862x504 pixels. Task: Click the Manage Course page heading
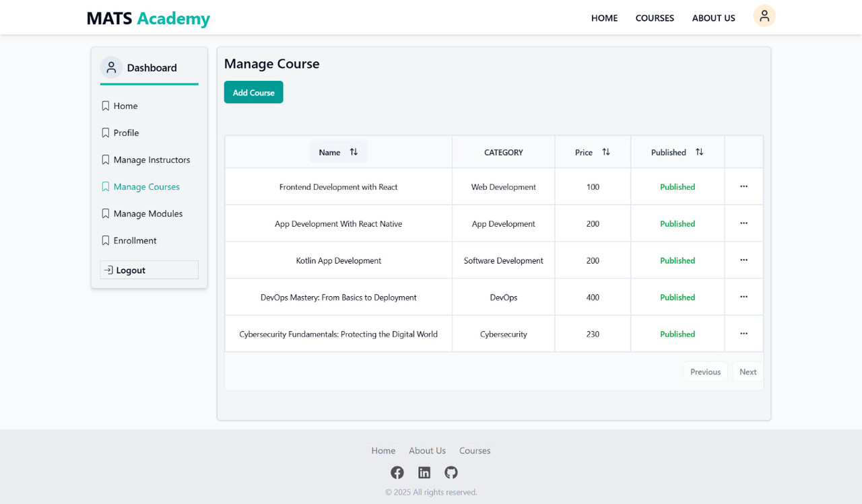click(271, 64)
